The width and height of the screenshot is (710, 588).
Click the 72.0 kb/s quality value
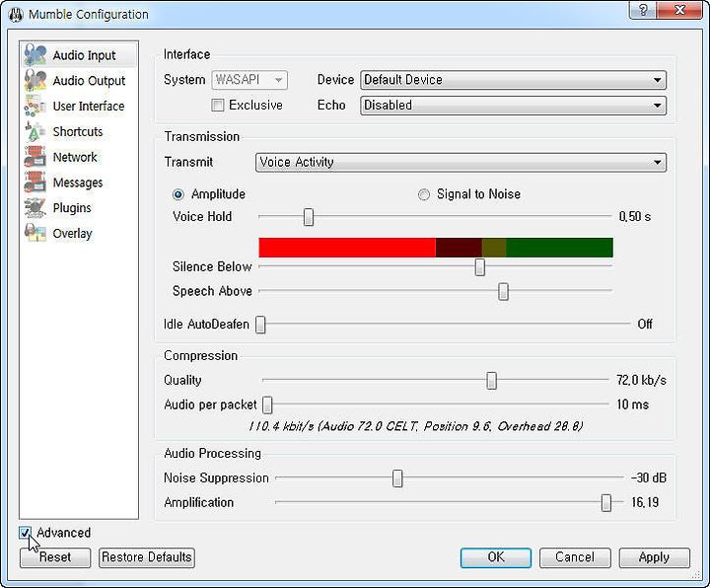tap(641, 380)
